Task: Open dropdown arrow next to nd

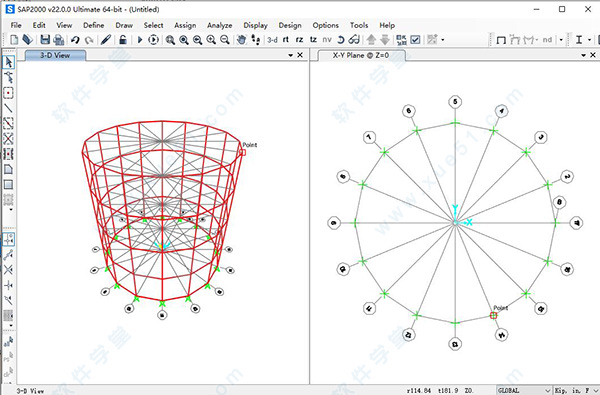Action: click(x=561, y=40)
